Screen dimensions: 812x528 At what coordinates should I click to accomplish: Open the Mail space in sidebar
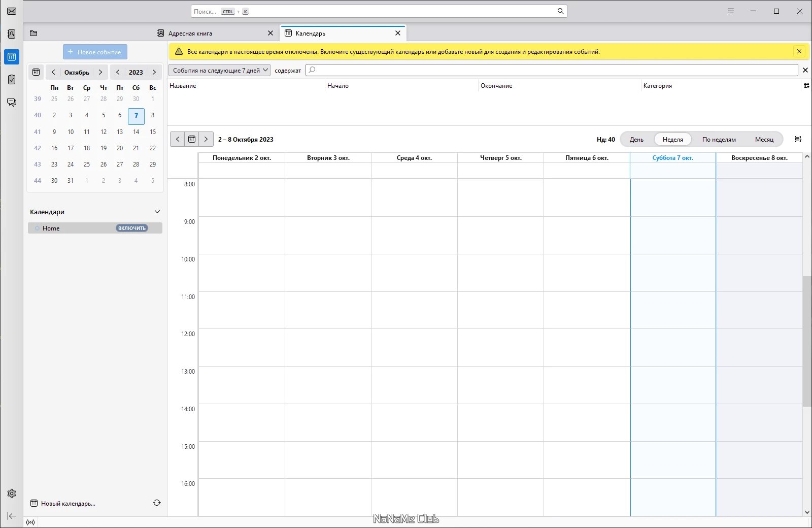coord(12,11)
